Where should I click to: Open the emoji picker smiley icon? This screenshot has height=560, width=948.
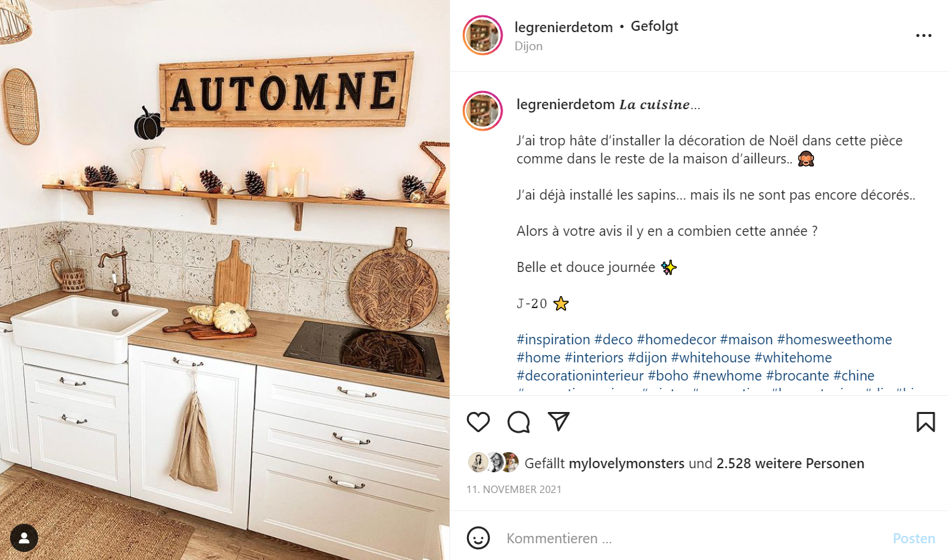pyautogui.click(x=478, y=538)
